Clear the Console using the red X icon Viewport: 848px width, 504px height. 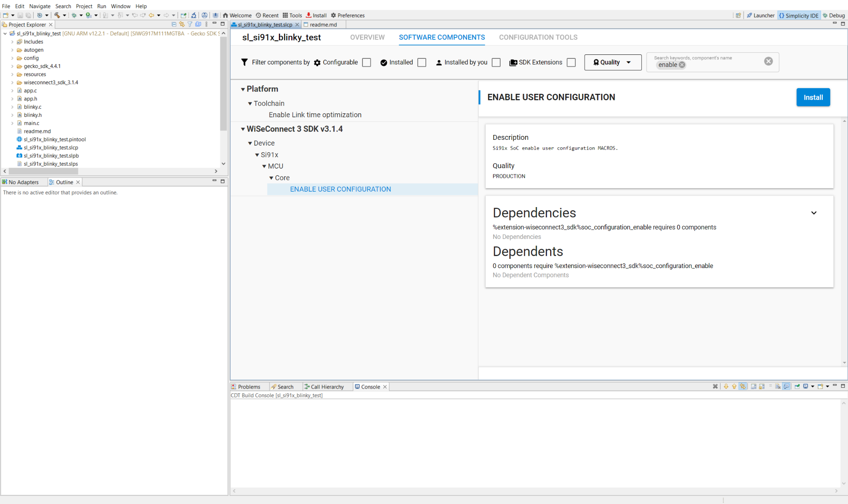coord(714,386)
